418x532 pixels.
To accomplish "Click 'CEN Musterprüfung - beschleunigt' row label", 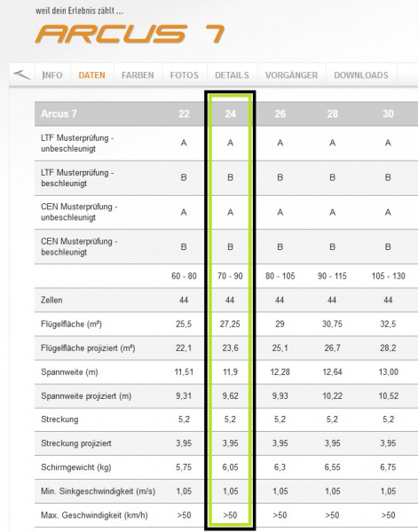I will tap(79, 246).
